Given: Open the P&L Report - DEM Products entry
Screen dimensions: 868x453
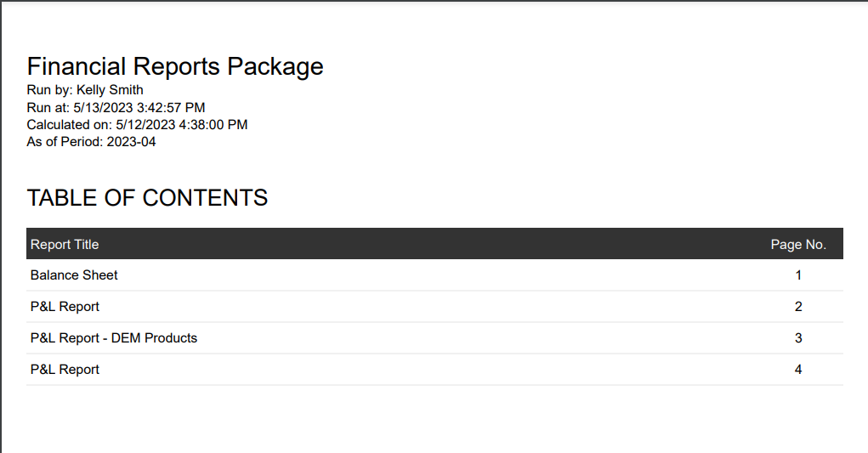Looking at the screenshot, I should point(114,338).
